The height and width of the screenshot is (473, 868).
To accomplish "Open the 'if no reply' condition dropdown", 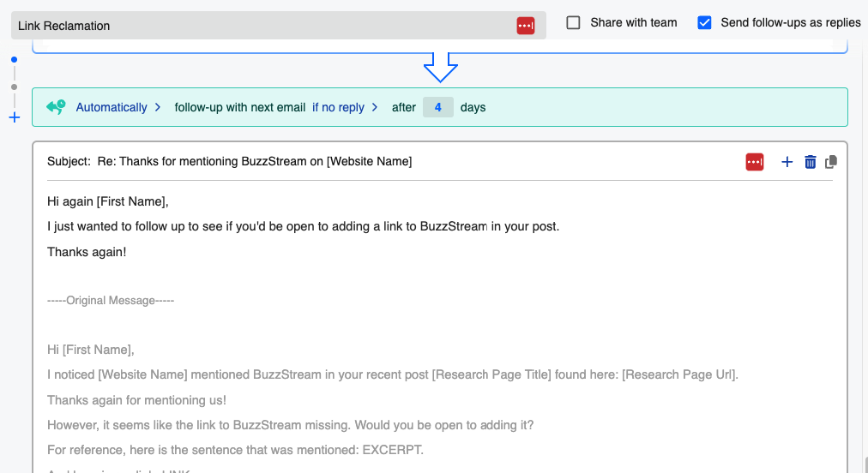I will tap(345, 107).
